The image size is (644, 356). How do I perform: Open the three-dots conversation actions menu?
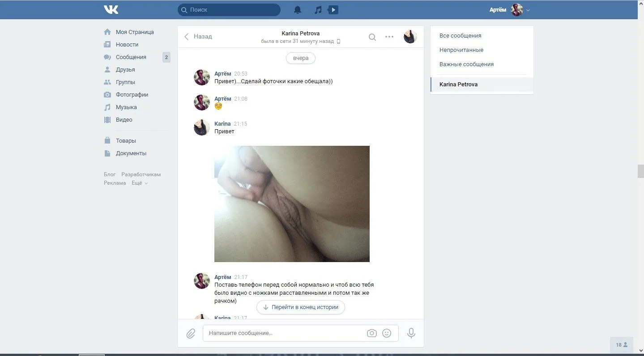click(x=389, y=37)
